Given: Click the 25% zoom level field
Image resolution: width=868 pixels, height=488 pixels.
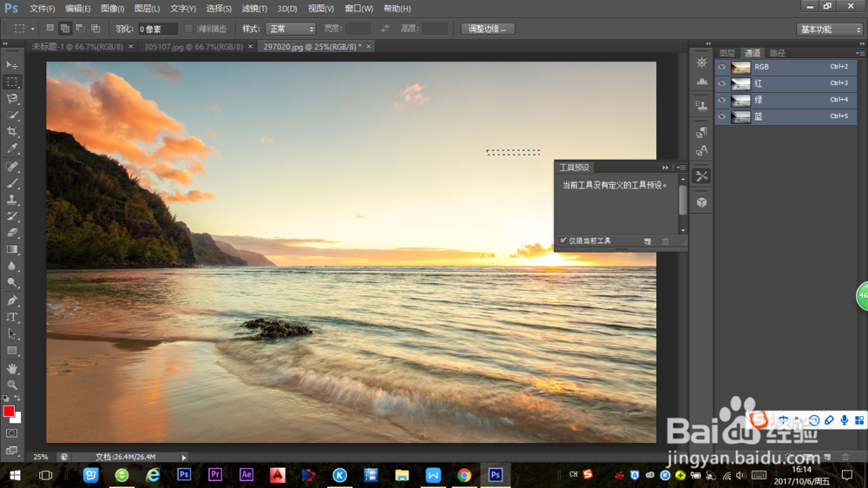Looking at the screenshot, I should pos(41,457).
